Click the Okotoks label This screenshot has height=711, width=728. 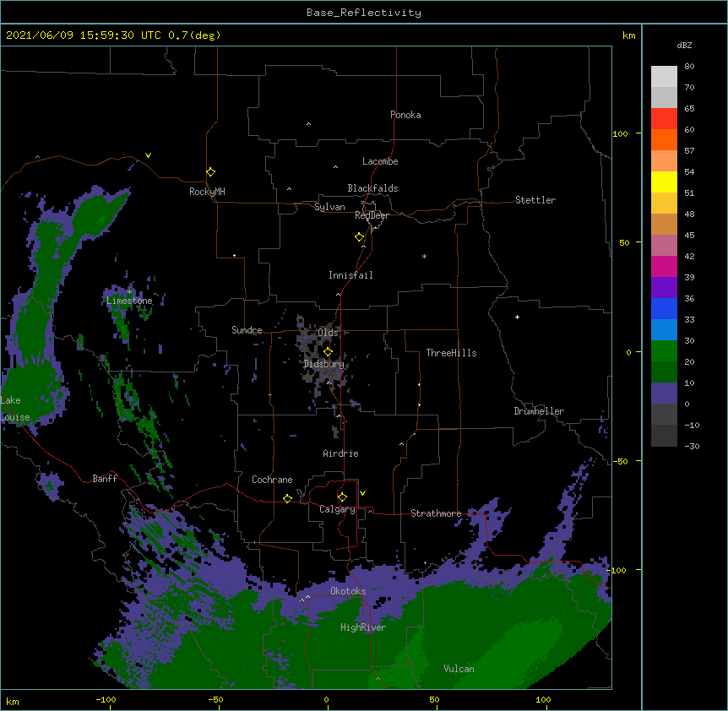[x=348, y=591]
